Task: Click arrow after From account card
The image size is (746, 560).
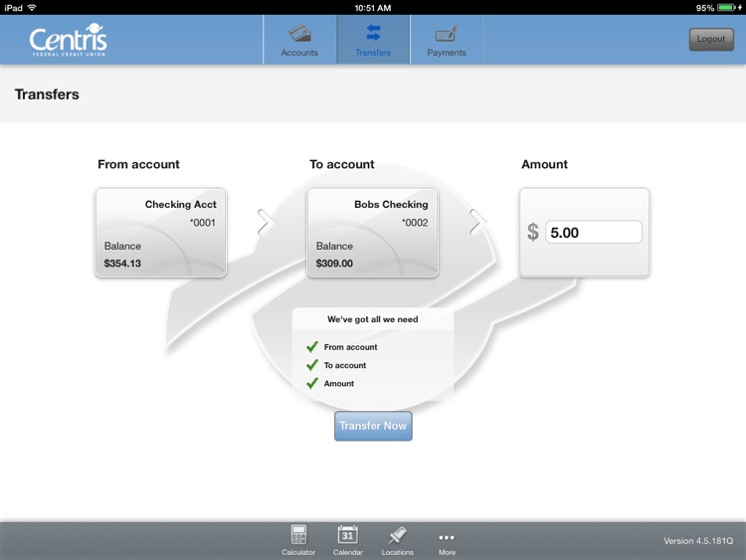Action: pos(266,222)
